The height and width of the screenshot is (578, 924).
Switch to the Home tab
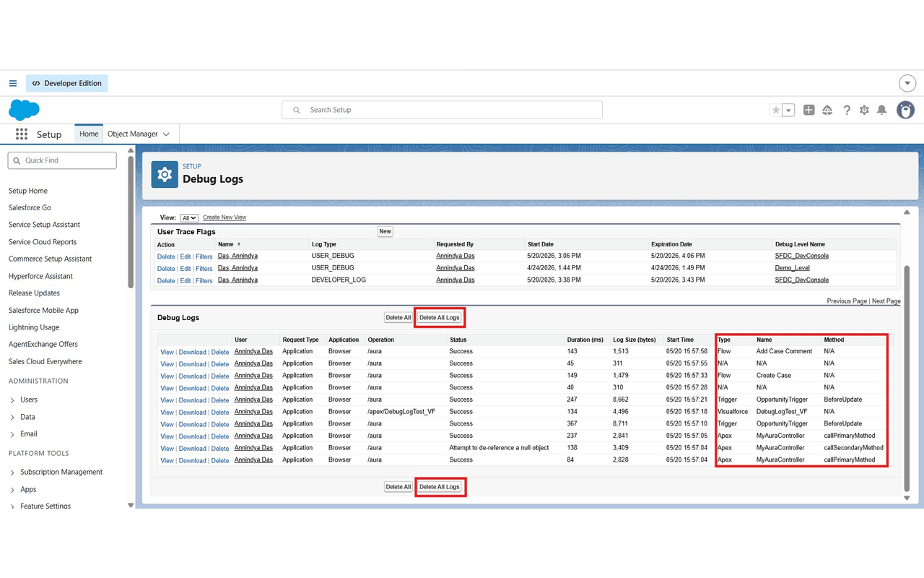89,134
